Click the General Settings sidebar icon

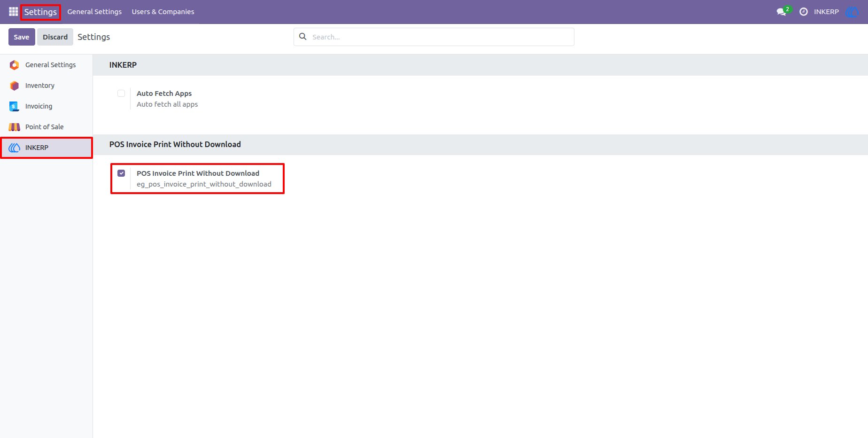pos(15,65)
